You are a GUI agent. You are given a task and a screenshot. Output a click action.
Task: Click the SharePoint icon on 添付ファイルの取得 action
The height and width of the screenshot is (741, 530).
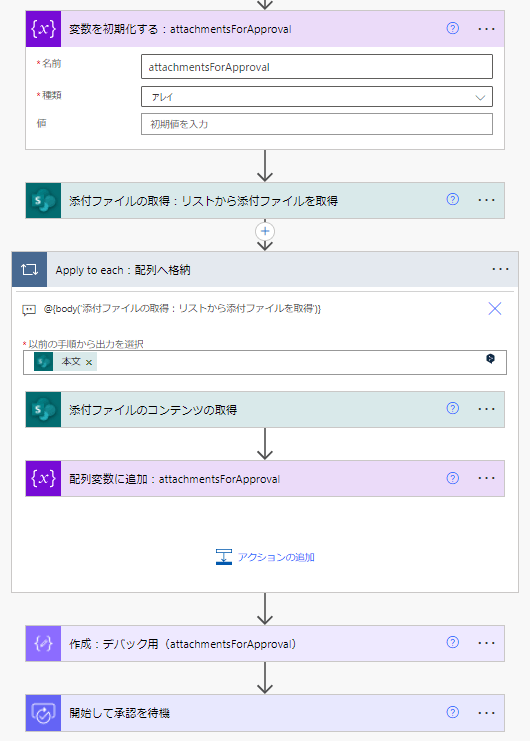pos(43,200)
